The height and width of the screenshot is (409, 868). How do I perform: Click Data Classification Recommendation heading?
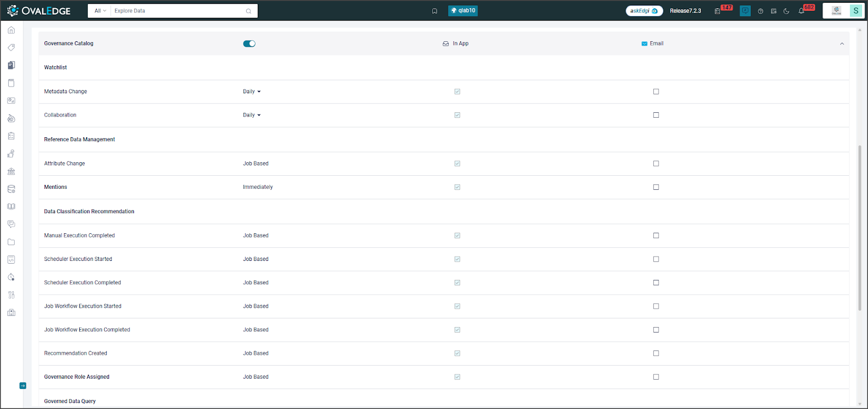tap(89, 212)
